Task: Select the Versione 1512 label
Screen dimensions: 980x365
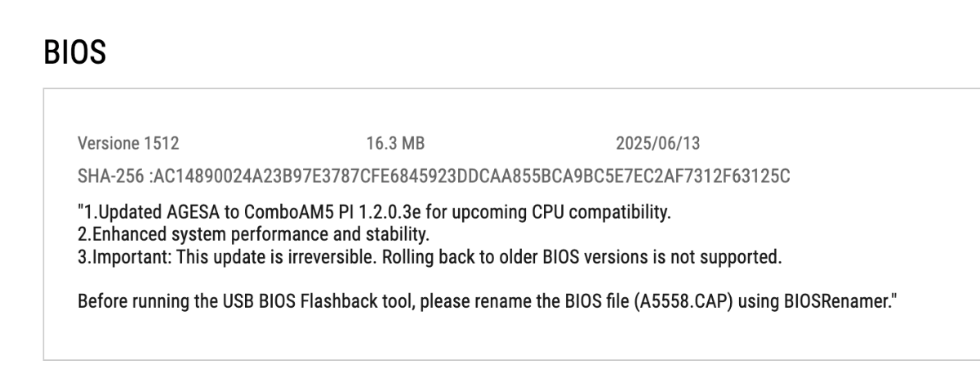Action: pyautogui.click(x=128, y=145)
